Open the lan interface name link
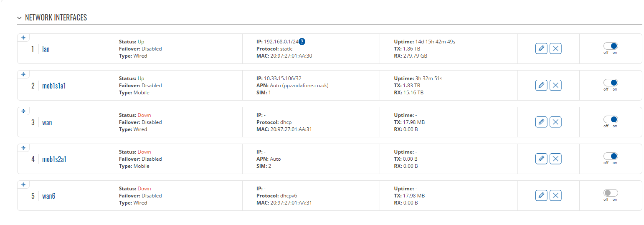The width and height of the screenshot is (644, 225). pyautogui.click(x=46, y=49)
